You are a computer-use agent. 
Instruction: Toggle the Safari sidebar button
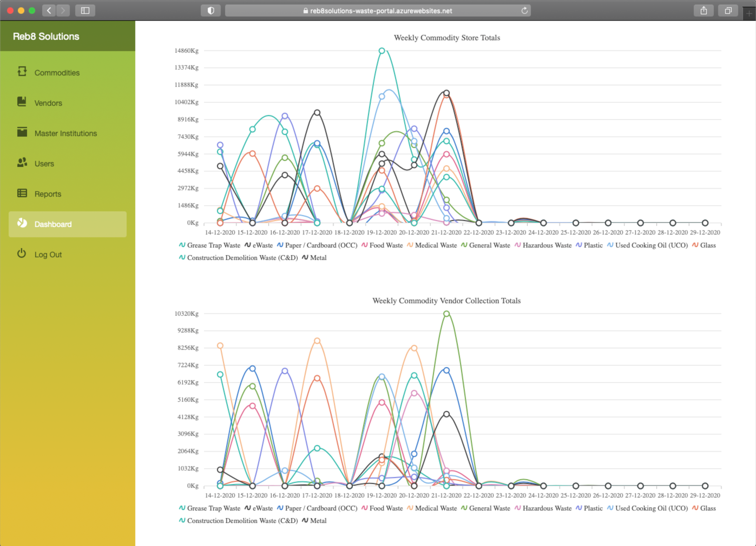point(85,11)
